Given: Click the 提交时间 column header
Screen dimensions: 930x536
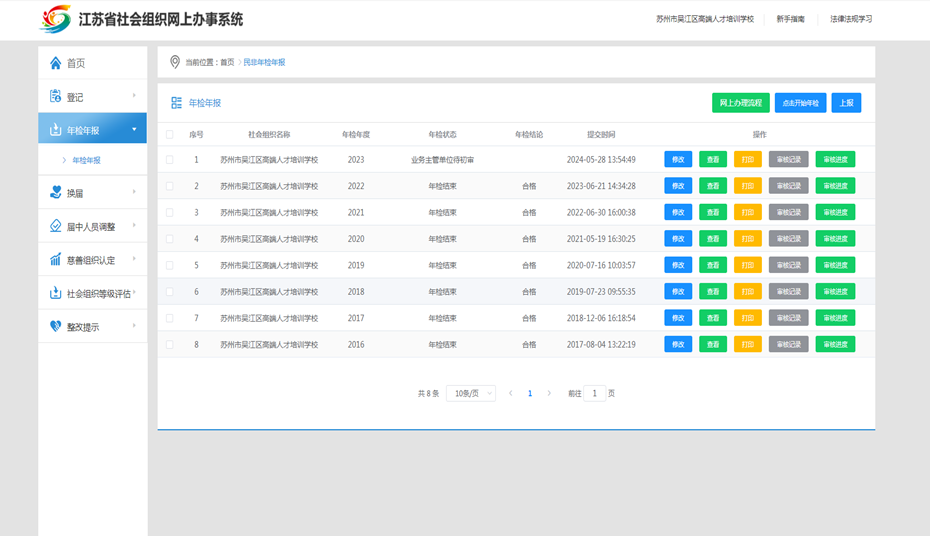Looking at the screenshot, I should (601, 135).
